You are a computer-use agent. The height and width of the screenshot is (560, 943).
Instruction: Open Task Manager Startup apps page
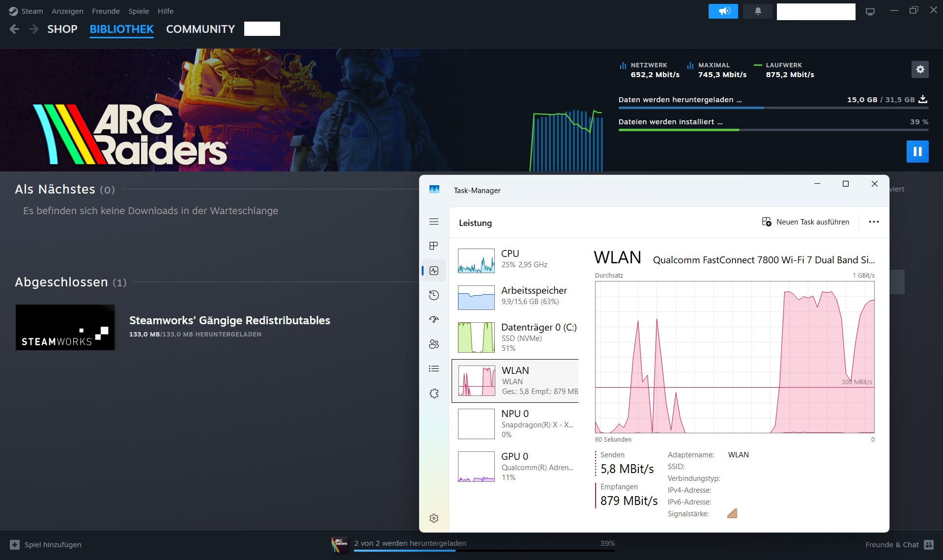pyautogui.click(x=434, y=319)
